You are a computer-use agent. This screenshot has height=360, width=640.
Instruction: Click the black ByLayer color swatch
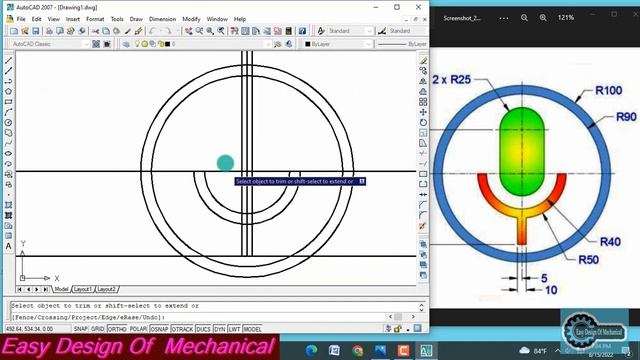(308, 44)
